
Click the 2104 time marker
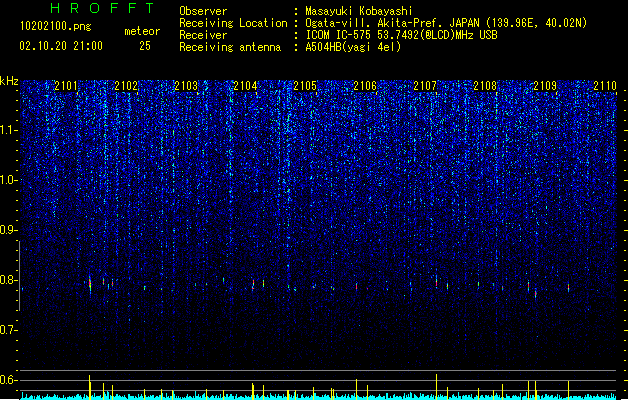click(x=246, y=86)
